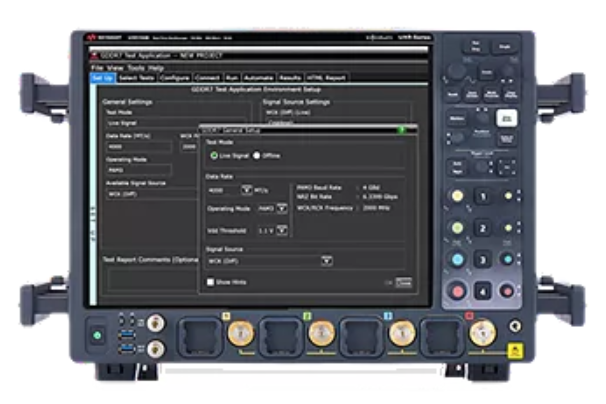Click the large yellow channel 1 knob

pyautogui.click(x=458, y=196)
